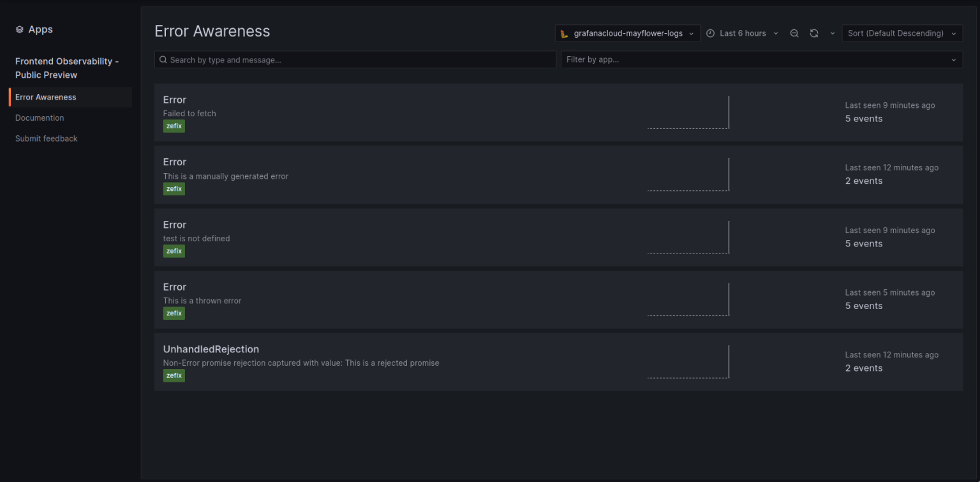The height and width of the screenshot is (482, 980).
Task: Open the grafanacloud-mayflower-logs data source dropdown
Action: [627, 33]
